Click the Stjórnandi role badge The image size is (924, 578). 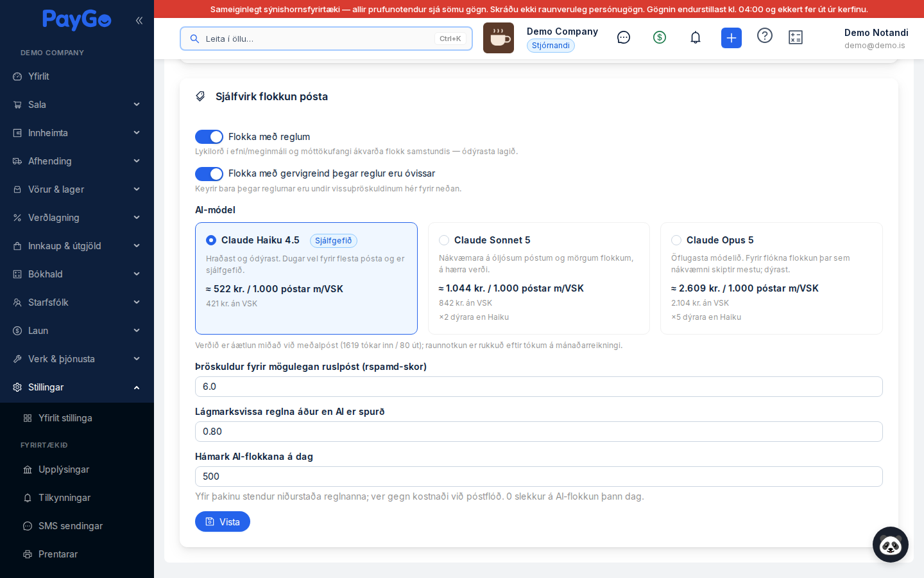pyautogui.click(x=551, y=46)
